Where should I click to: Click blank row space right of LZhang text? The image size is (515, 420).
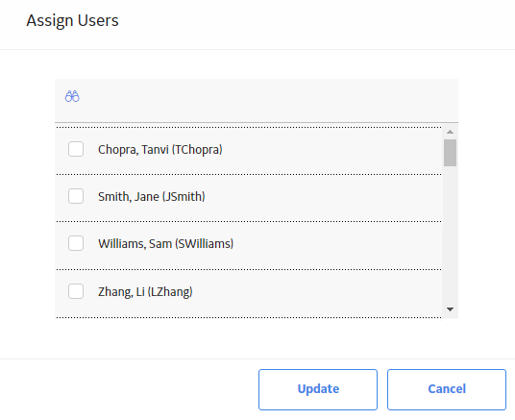317,292
